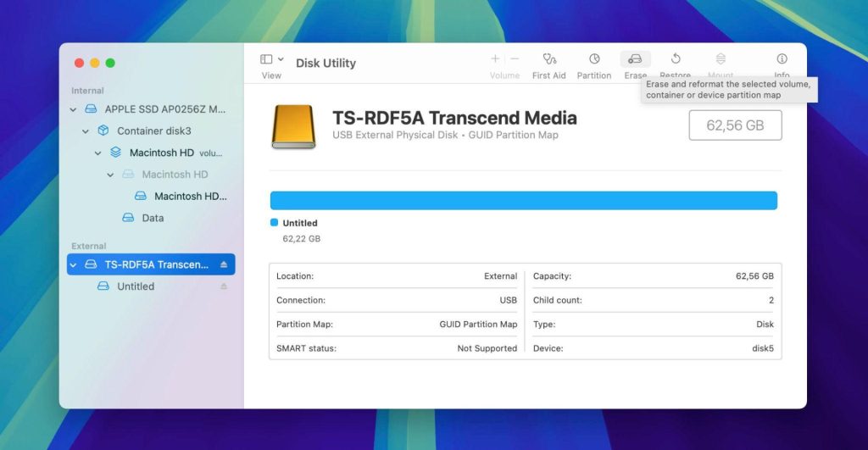Click the Type Disk value
This screenshot has height=450, width=868.
click(765, 325)
